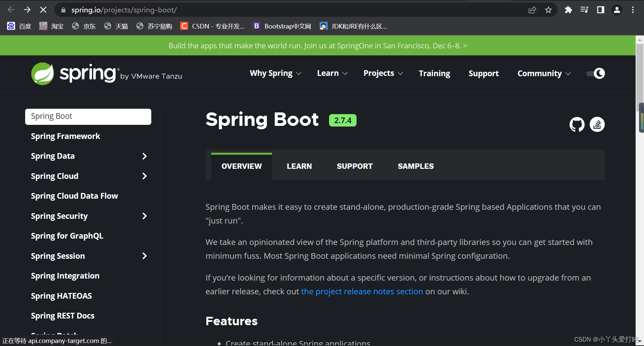644x346 pixels.
Task: Expand Spring Cloud submenu chevron
Action: pos(145,176)
